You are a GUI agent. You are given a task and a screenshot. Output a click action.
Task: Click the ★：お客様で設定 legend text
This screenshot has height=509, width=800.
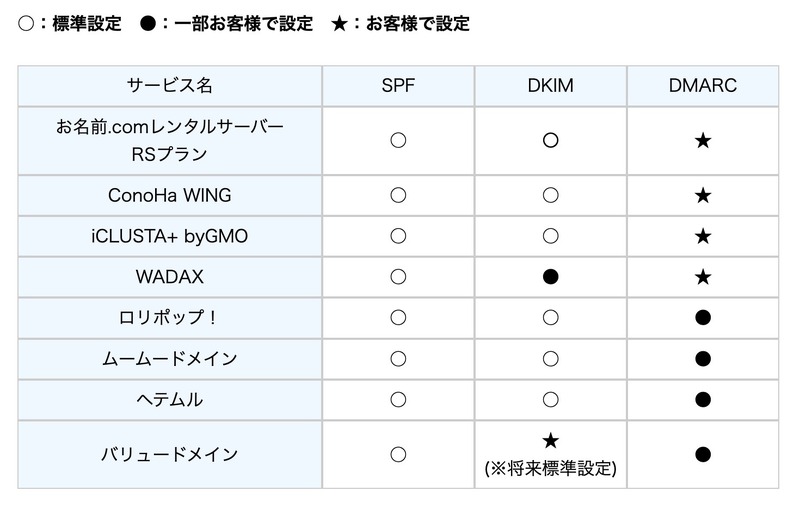pos(401,23)
